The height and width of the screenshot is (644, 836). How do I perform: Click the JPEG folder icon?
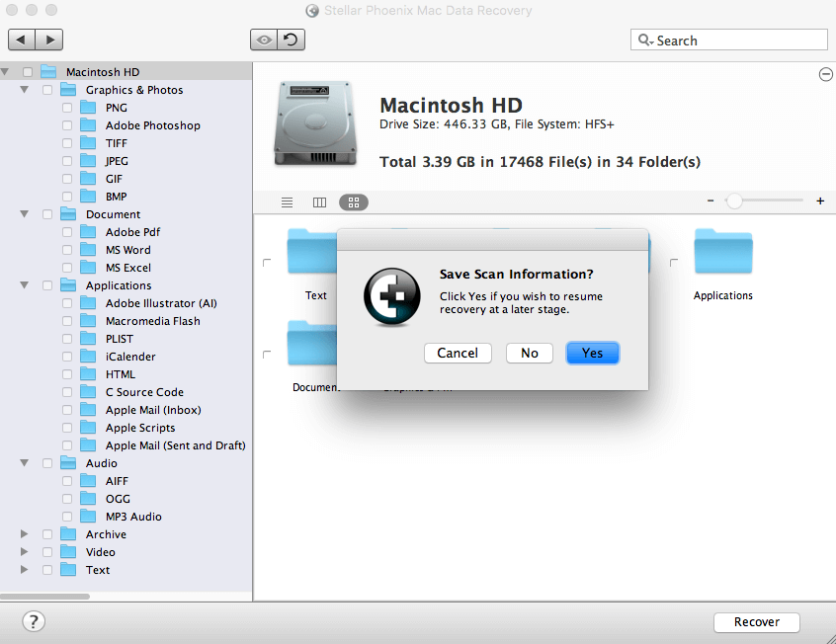point(88,161)
